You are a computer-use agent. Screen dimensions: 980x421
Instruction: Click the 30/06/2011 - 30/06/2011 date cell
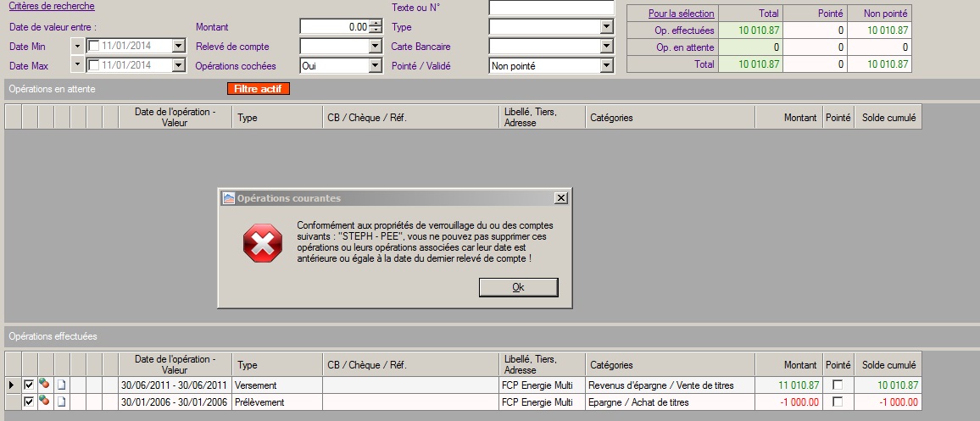tap(175, 385)
